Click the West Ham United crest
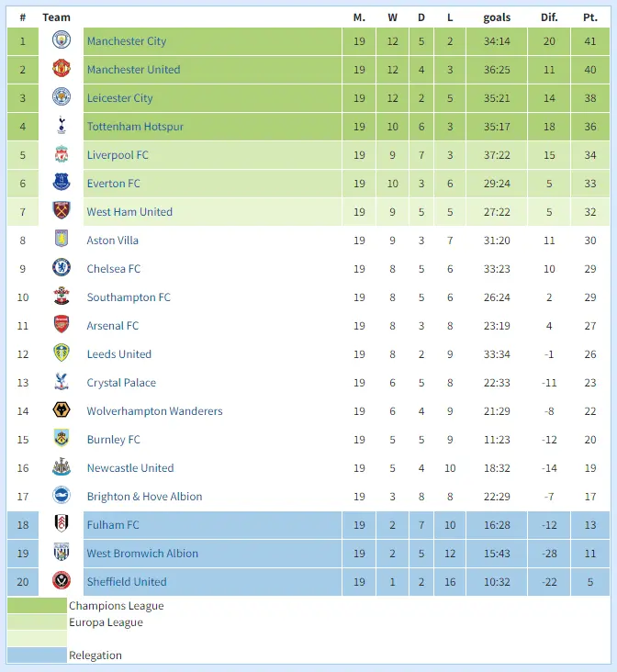This screenshot has width=617, height=672. click(62, 212)
